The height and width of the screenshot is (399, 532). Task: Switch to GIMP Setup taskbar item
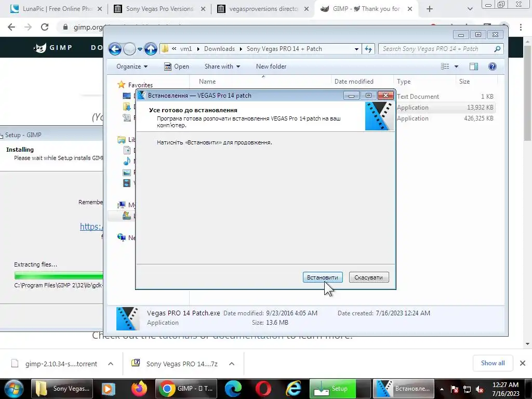[x=340, y=389]
